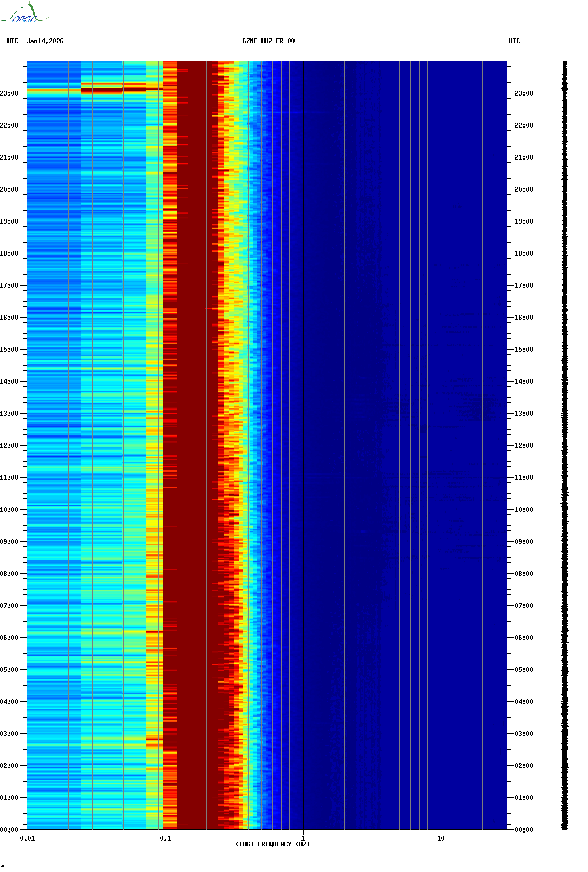Click the left axis 19:00 label
588x872 pixels.
(x=9, y=221)
